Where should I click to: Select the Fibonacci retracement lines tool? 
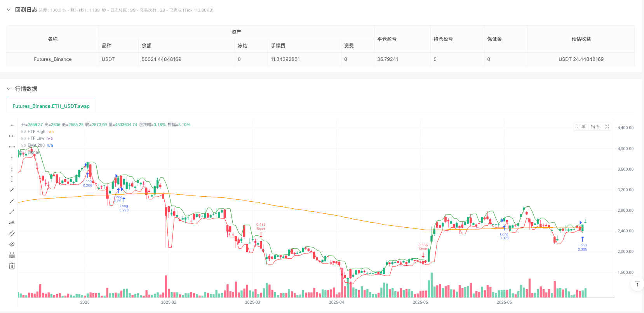(x=12, y=255)
